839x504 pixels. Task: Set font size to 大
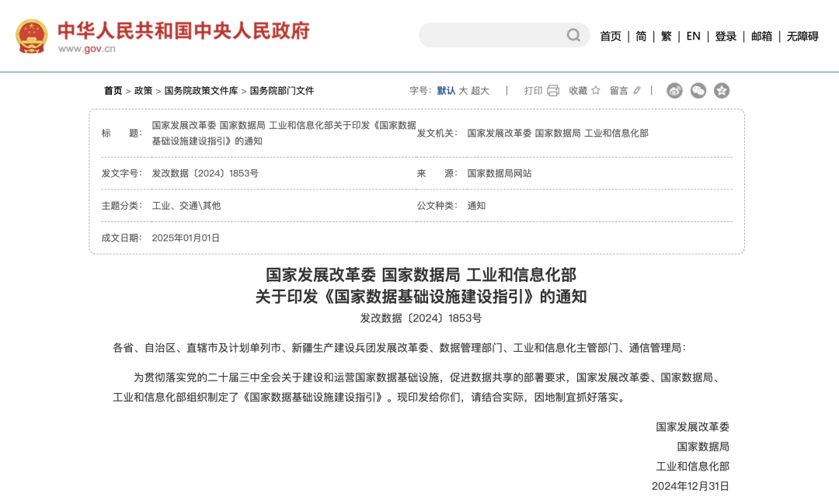463,90
